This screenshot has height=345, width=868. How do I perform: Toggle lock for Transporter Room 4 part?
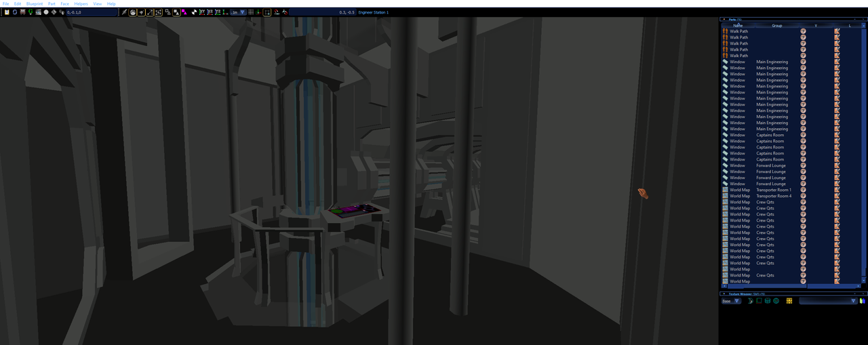tap(837, 196)
